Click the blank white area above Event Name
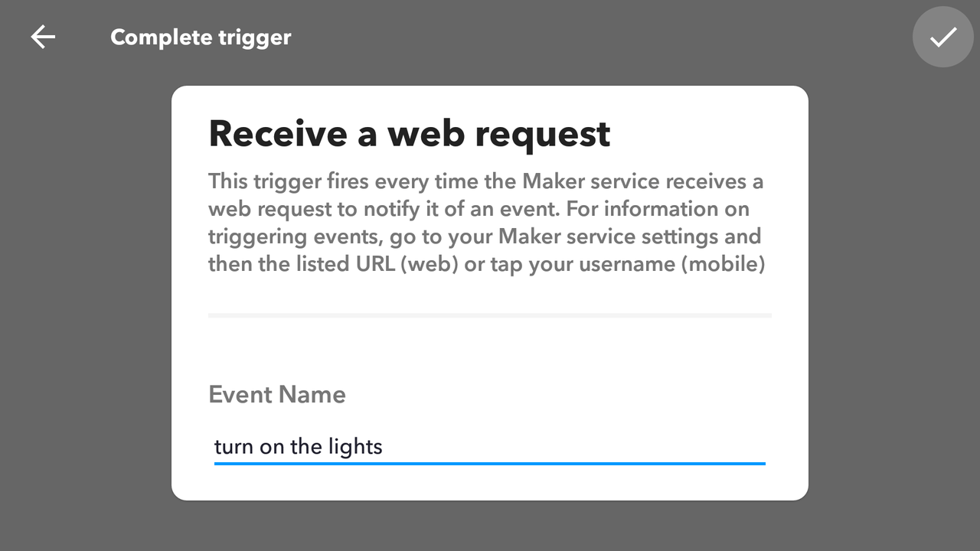Viewport: 980px width, 551px height. tap(489, 350)
